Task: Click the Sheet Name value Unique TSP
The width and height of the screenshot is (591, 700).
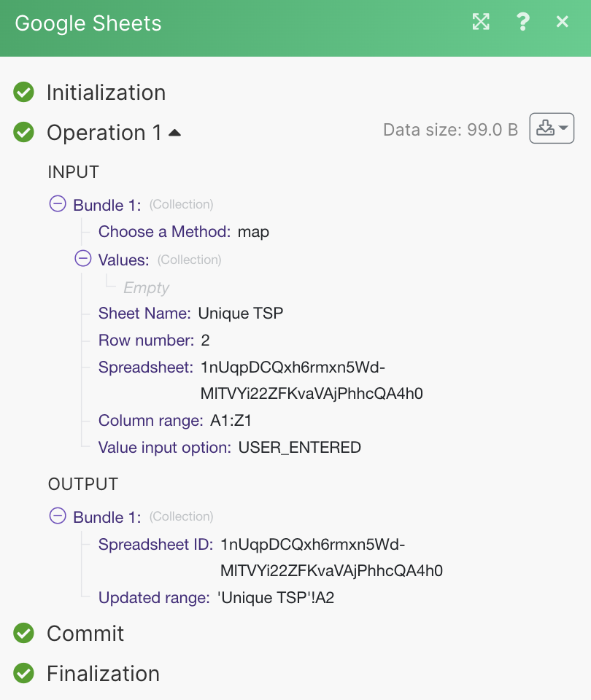Action: pyautogui.click(x=240, y=314)
